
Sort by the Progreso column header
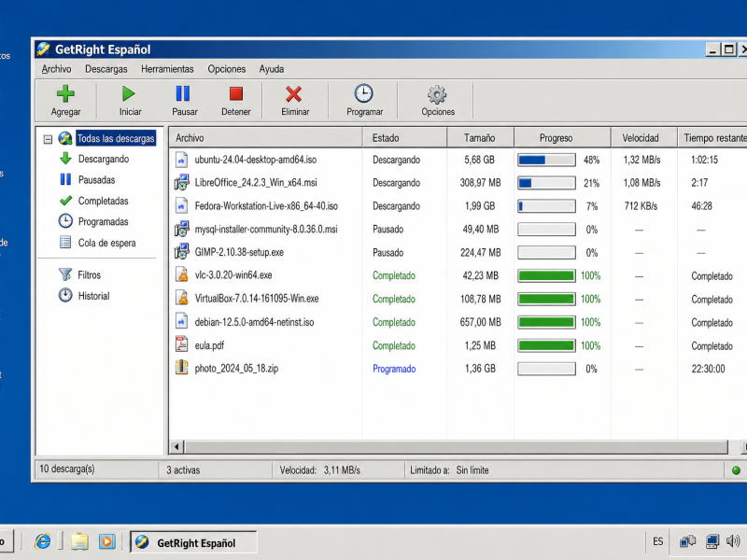(562, 137)
